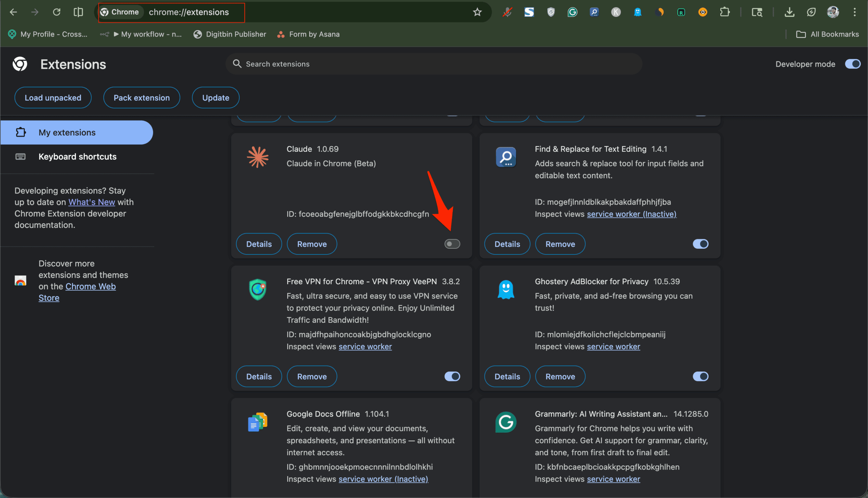Click the battery saver leaf icon
Image resolution: width=868 pixels, height=498 pixels.
811,12
